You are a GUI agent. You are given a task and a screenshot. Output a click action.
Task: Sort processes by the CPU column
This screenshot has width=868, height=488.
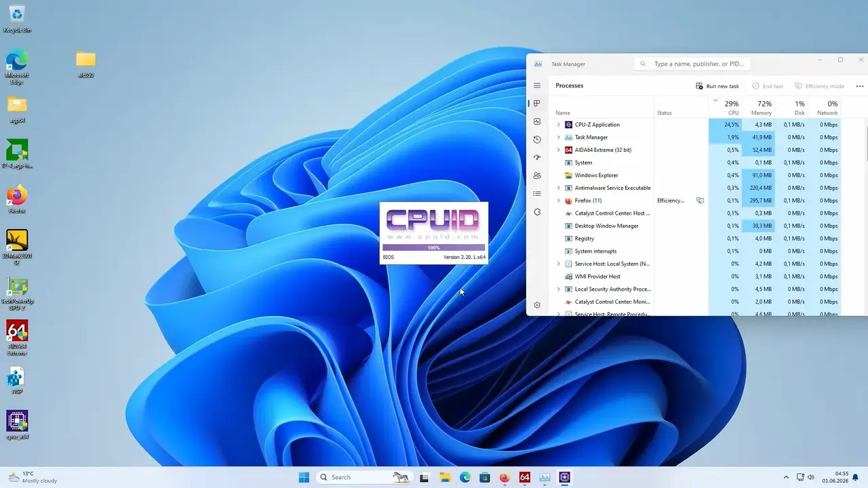[726, 108]
